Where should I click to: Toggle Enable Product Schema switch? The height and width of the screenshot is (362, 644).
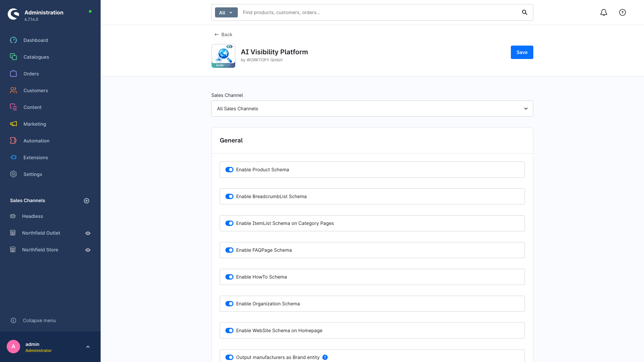[x=229, y=170]
